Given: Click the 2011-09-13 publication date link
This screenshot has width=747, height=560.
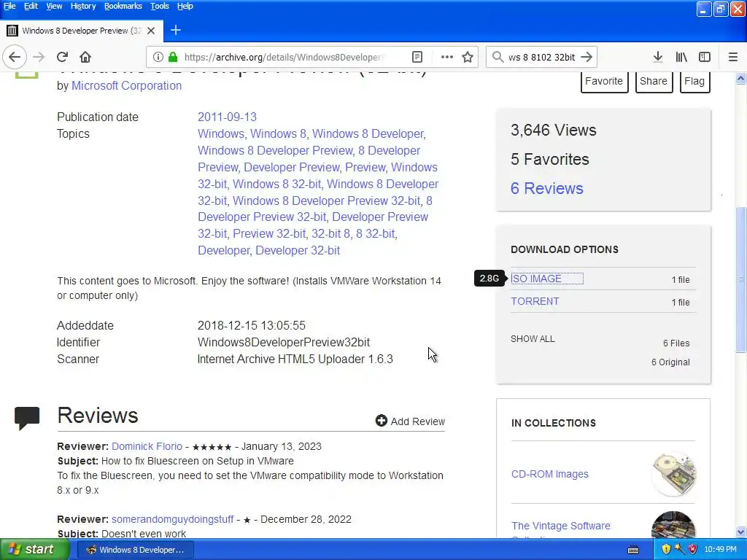Looking at the screenshot, I should click(x=228, y=117).
